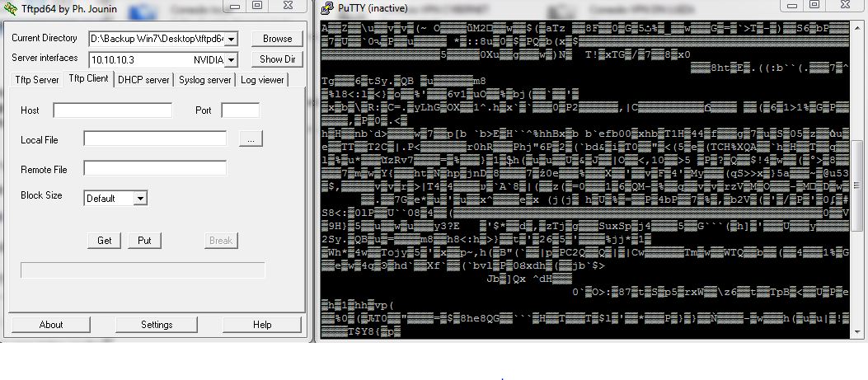Image resolution: width=868 pixels, height=380 pixels.
Task: Click the disabled Break button
Action: click(x=221, y=241)
